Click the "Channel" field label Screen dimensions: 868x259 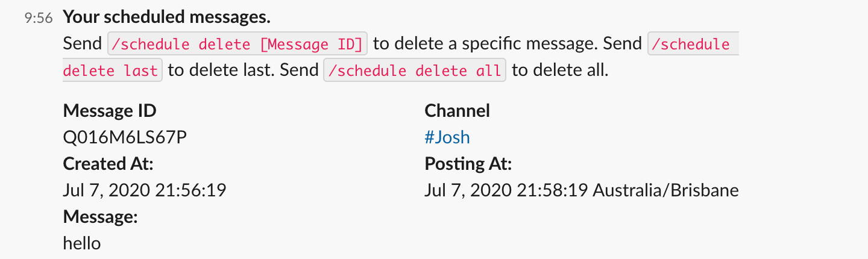click(x=457, y=111)
